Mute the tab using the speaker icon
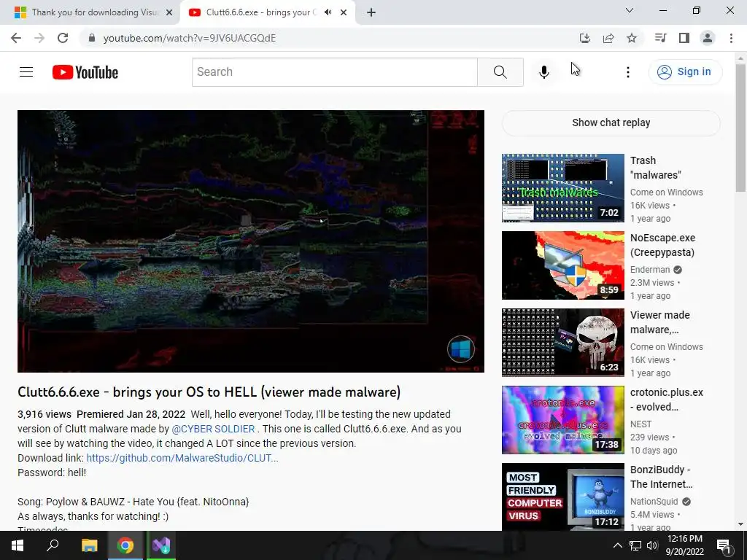The width and height of the screenshot is (747, 560). (x=328, y=12)
